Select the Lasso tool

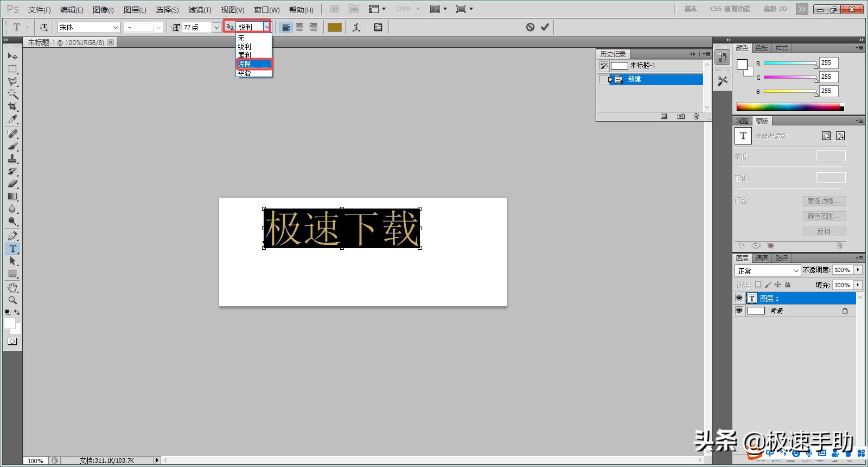click(12, 81)
